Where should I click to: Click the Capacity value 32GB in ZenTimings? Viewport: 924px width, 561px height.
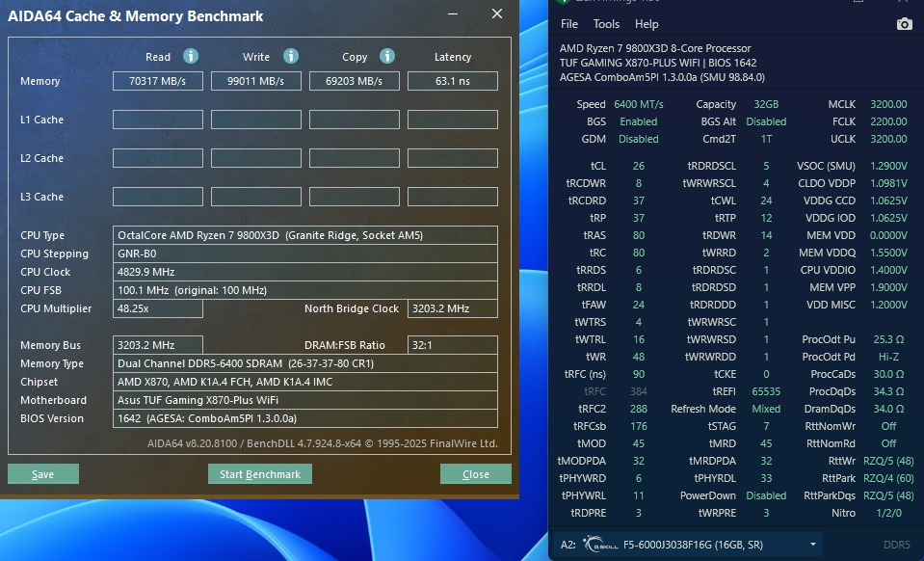(x=766, y=104)
